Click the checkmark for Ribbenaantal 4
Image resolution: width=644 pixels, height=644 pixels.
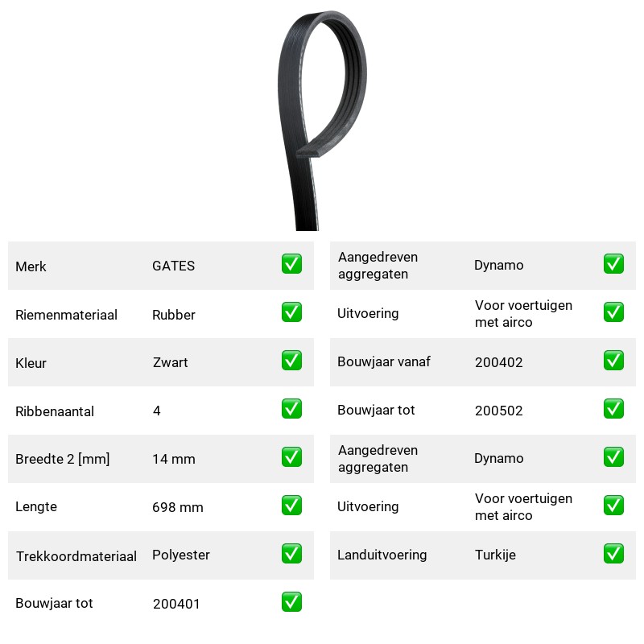coord(291,409)
